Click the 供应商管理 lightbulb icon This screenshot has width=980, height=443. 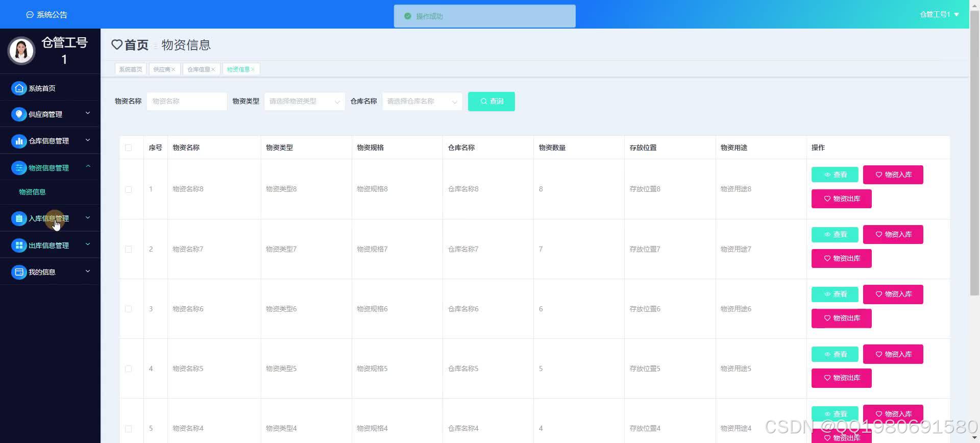click(x=19, y=114)
